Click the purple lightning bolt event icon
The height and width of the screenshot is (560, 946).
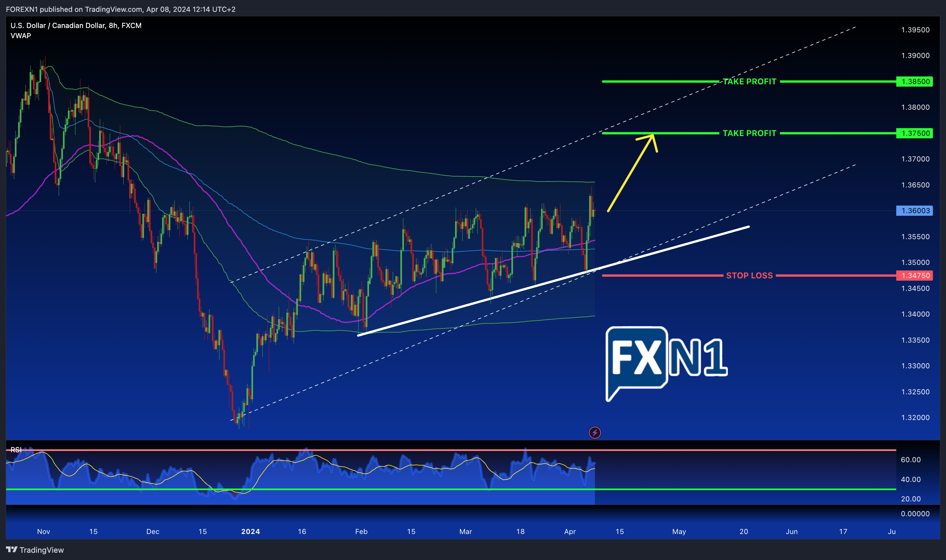pos(595,433)
